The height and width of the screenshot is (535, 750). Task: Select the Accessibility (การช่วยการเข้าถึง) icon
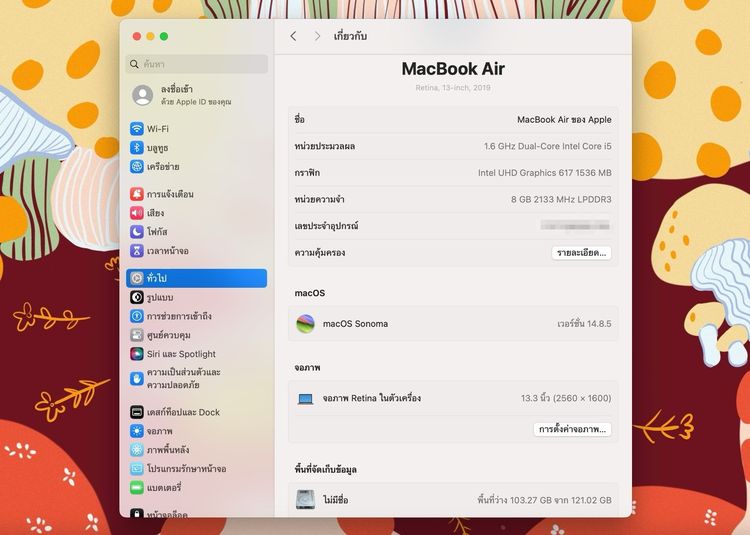[x=137, y=316]
